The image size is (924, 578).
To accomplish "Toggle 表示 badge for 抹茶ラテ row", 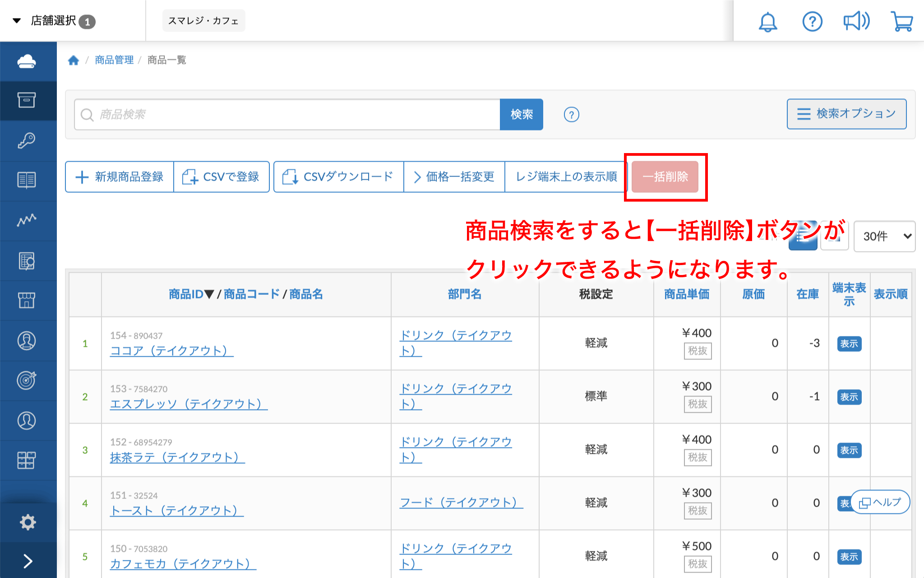I will 849,450.
